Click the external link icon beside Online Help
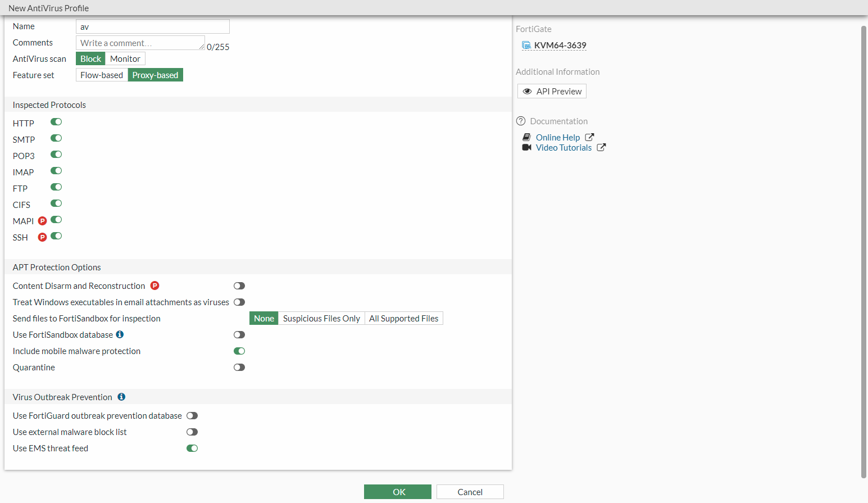 coord(589,137)
